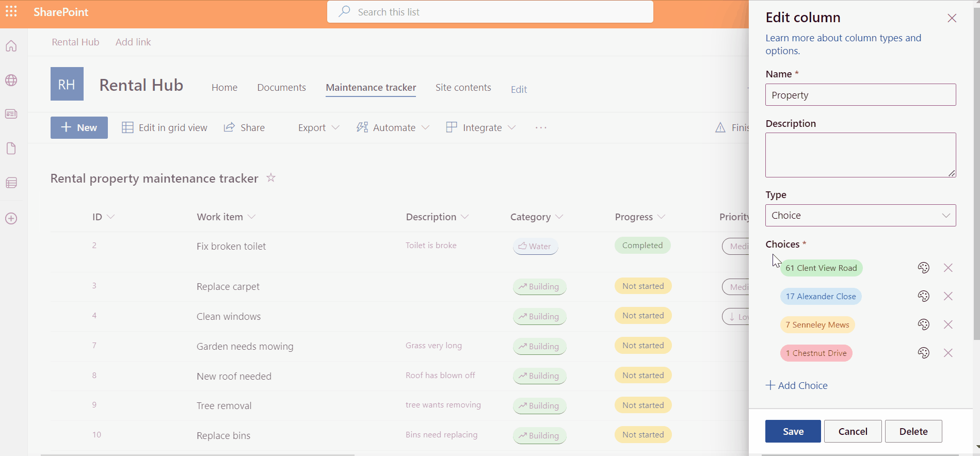Screen dimensions: 980x456
Task: Click the empty Description text area
Action: click(861, 155)
